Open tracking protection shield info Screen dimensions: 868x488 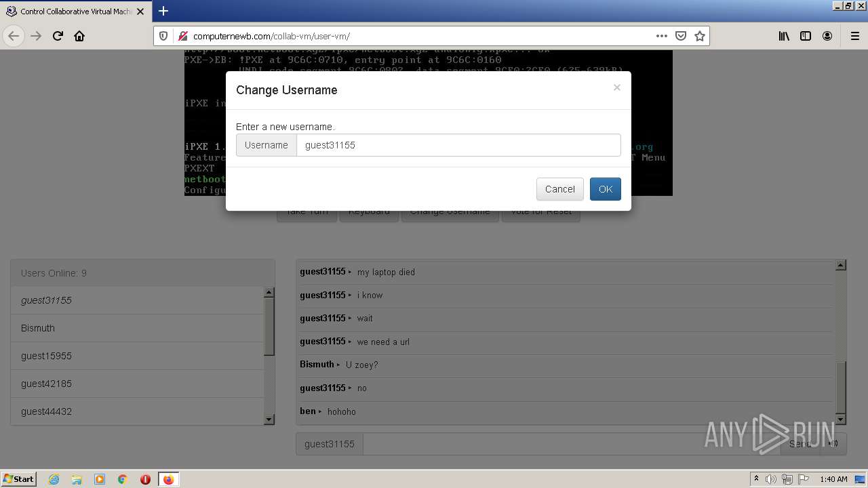pyautogui.click(x=163, y=36)
